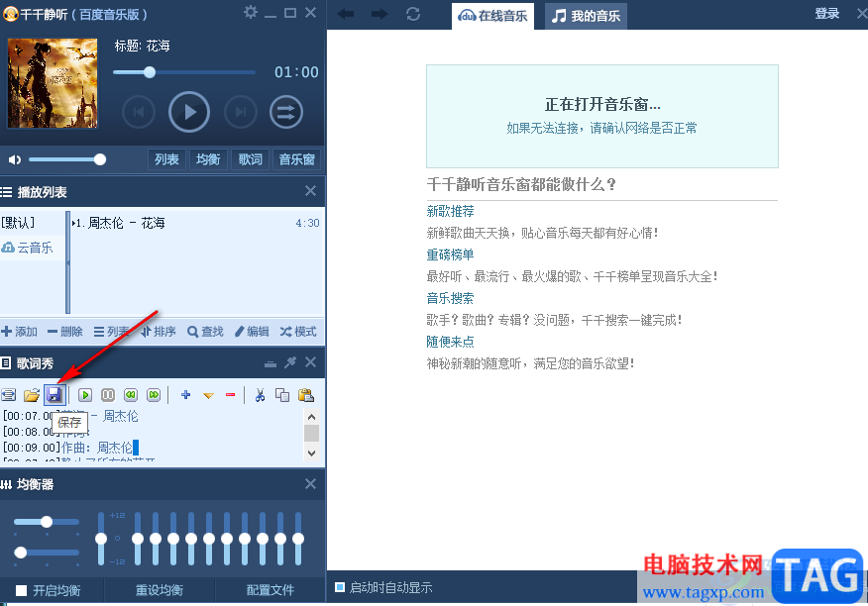Screen dimensions: 868x606
Task: Open the 随便来点 link
Action: click(450, 342)
